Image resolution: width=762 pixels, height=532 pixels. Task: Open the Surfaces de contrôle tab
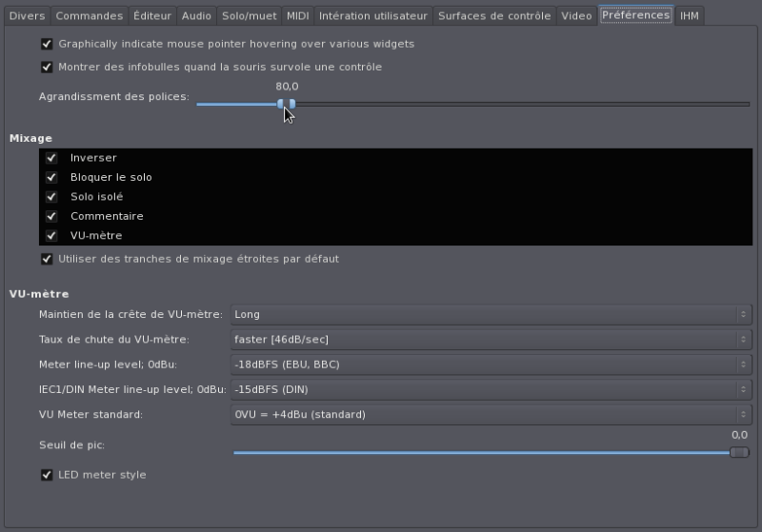pos(494,16)
